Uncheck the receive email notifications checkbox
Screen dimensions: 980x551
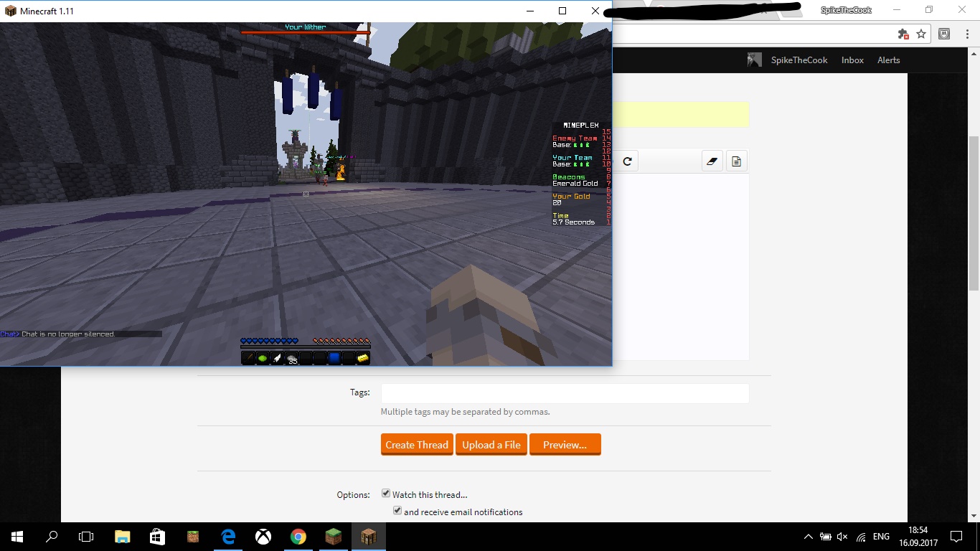coord(397,511)
